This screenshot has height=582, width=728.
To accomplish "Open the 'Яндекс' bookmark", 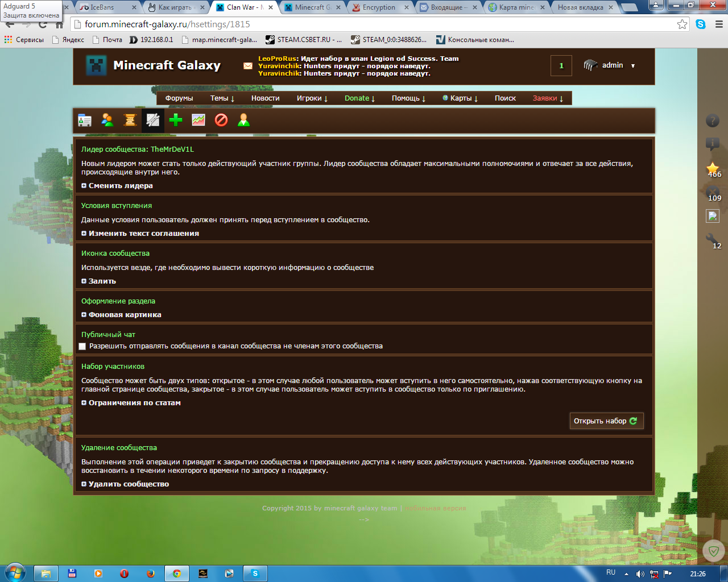I will [x=68, y=40].
